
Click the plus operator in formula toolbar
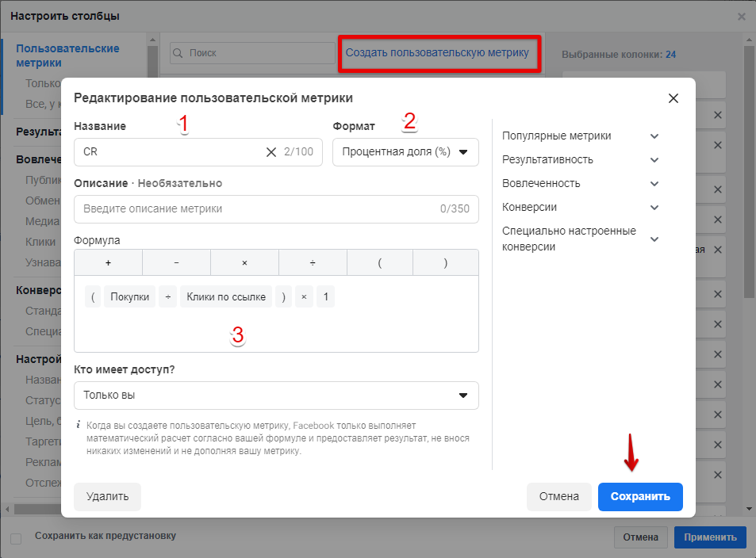click(108, 262)
